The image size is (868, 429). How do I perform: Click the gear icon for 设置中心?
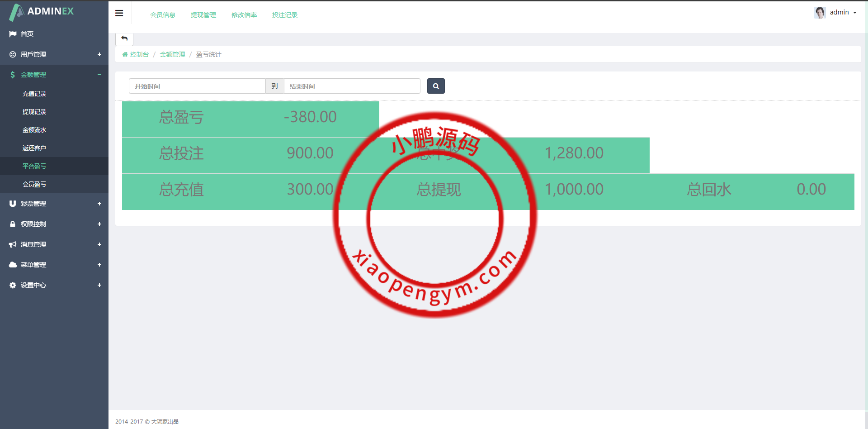pos(13,285)
